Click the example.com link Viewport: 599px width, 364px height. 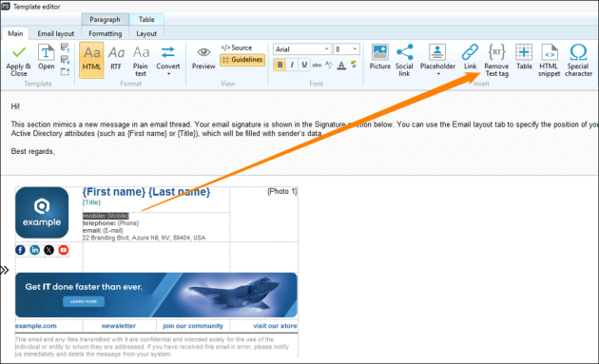36,326
